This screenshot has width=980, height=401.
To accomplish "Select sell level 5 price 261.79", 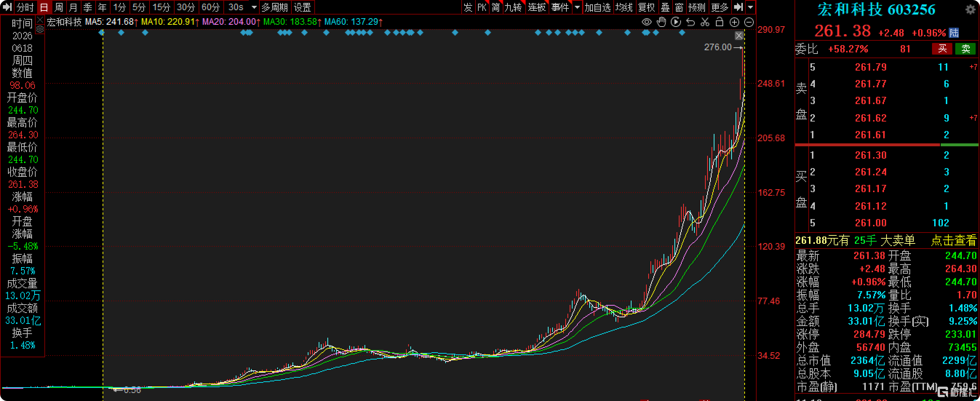I will coord(871,67).
